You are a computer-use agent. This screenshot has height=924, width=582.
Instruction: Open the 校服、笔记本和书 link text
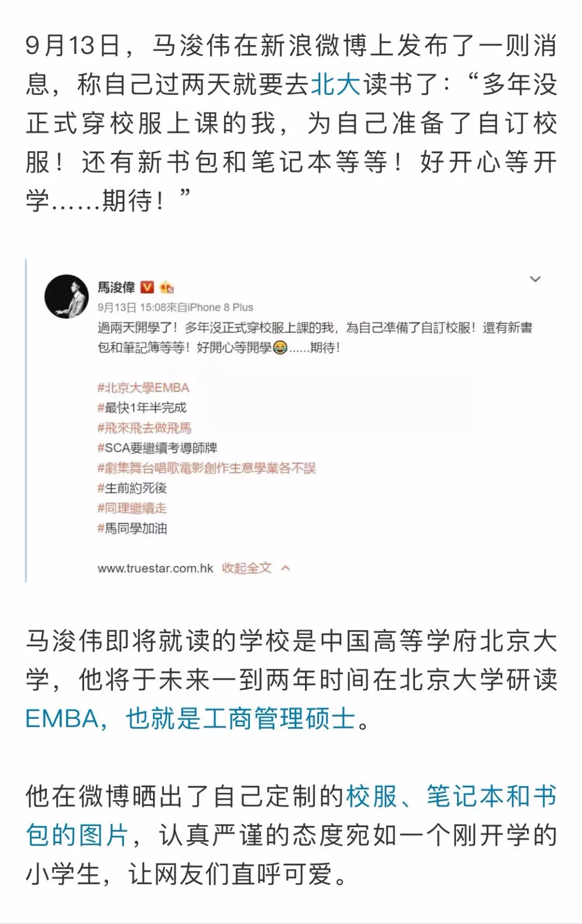pos(452,796)
